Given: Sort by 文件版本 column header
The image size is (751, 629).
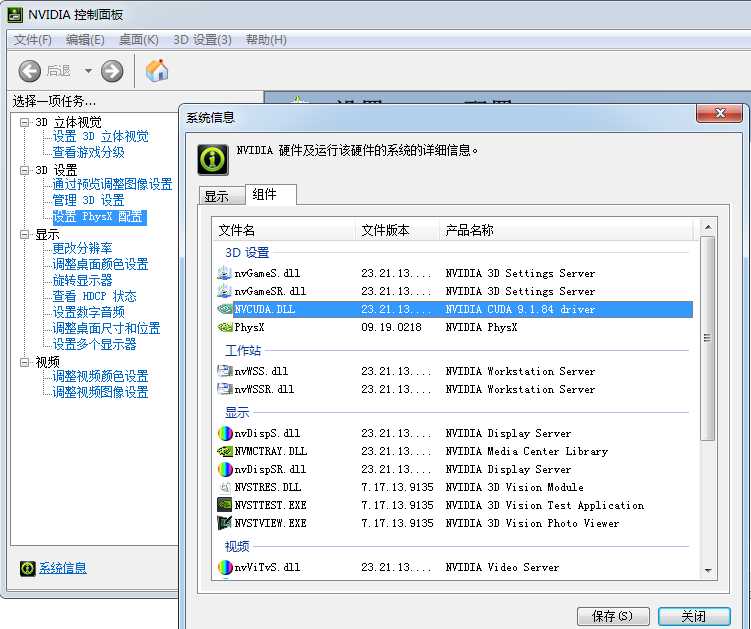Looking at the screenshot, I should pos(397,230).
